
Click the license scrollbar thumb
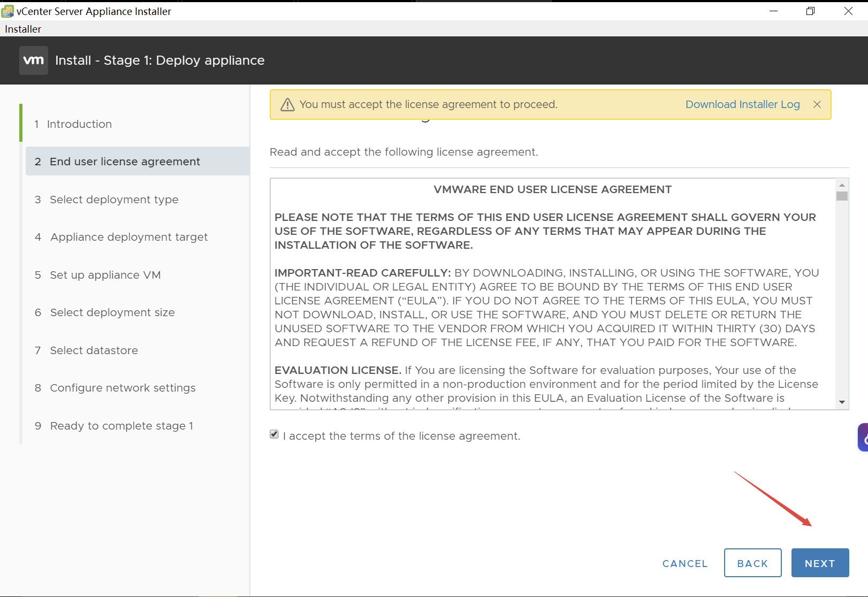[842, 196]
